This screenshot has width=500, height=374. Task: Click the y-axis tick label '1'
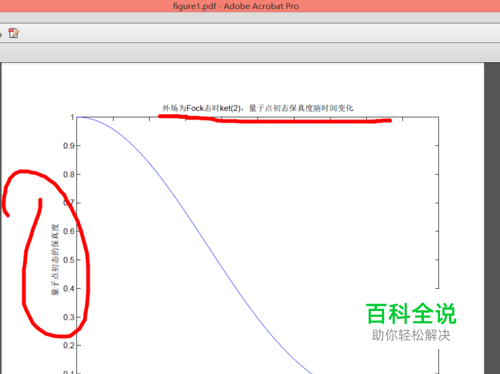pyautogui.click(x=72, y=117)
